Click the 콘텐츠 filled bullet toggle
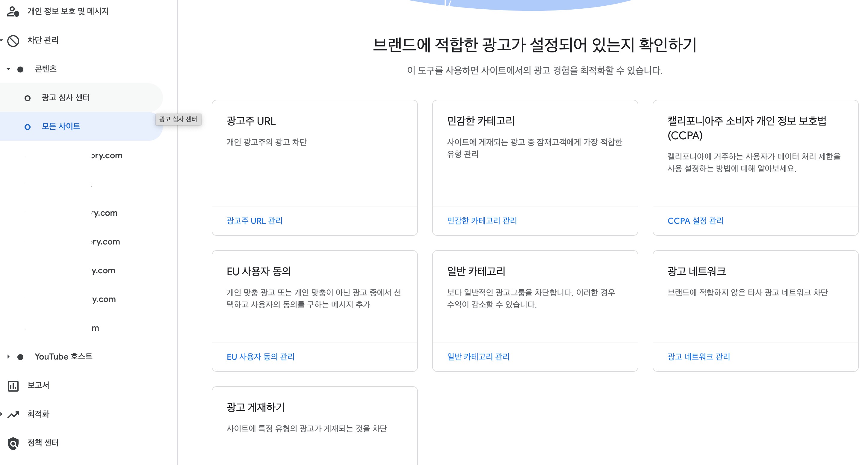Screen dimensions: 868x465 tap(21, 69)
